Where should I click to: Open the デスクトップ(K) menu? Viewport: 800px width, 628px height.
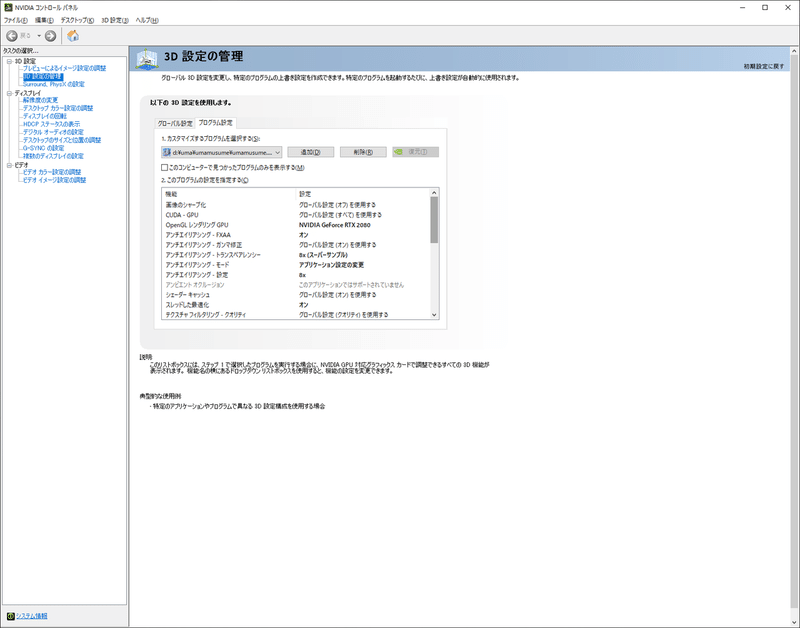[x=77, y=20]
